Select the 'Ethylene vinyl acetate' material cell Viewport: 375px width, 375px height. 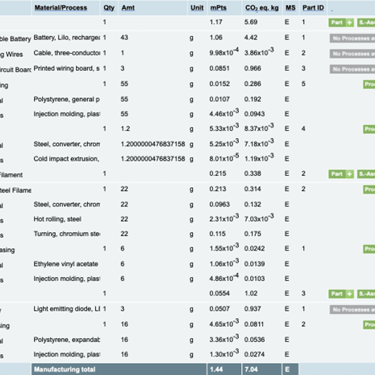66,264
